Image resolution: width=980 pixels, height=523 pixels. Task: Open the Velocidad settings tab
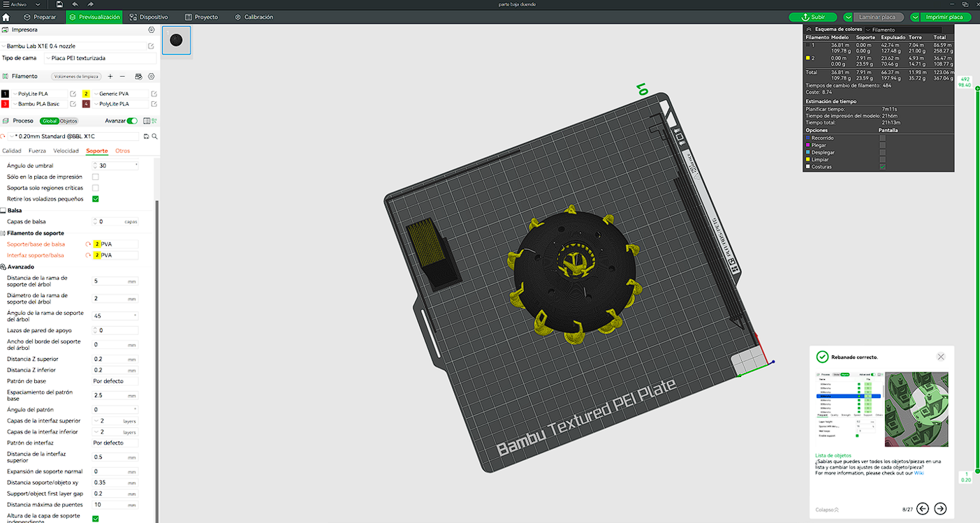(66, 151)
